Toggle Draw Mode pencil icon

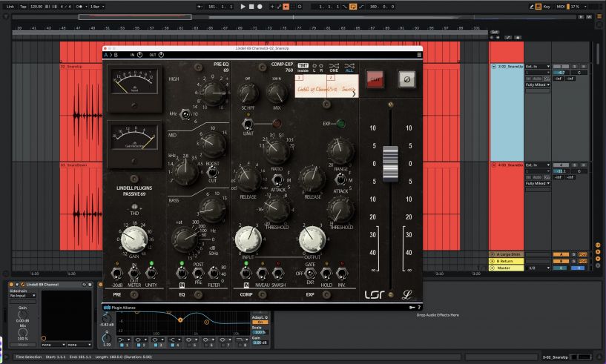click(x=531, y=7)
